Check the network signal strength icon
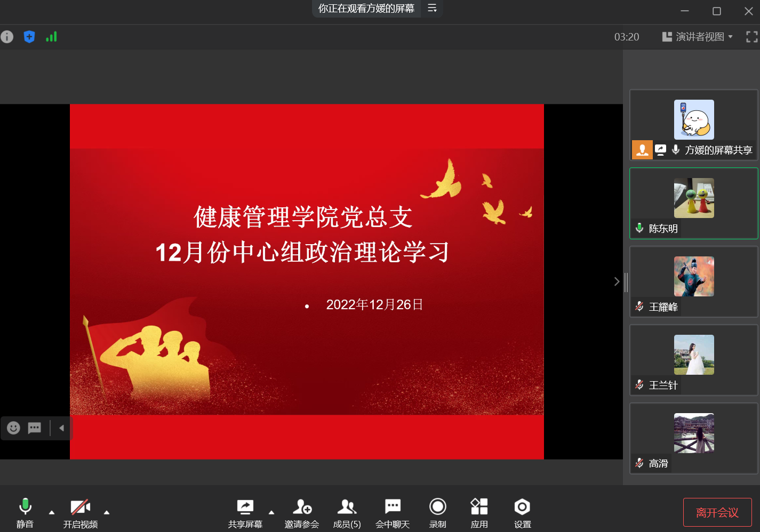The width and height of the screenshot is (760, 532). click(51, 37)
